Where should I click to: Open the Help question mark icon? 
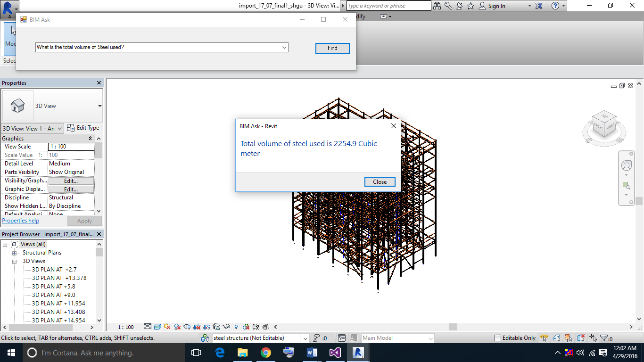555,6
